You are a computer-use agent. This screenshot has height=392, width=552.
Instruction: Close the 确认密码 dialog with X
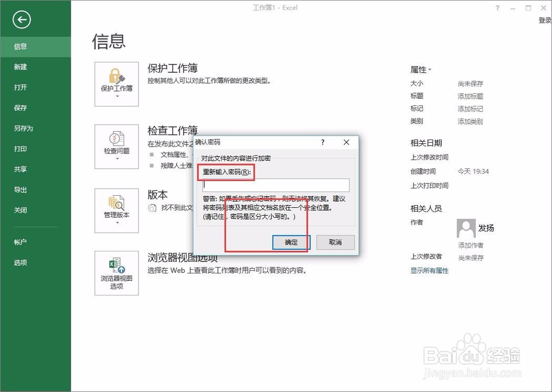click(347, 142)
